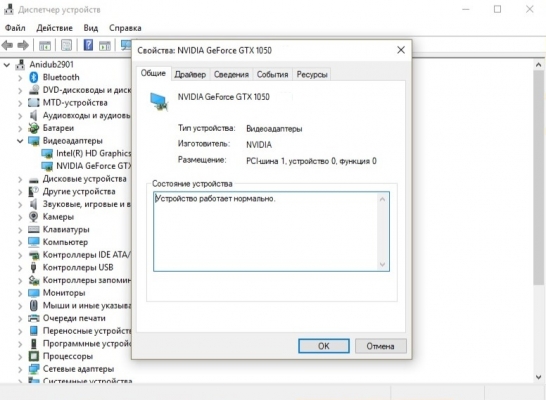Screen dimensions: 546x400
Task: Close the NVIDIA properties dialog
Action: pos(401,50)
